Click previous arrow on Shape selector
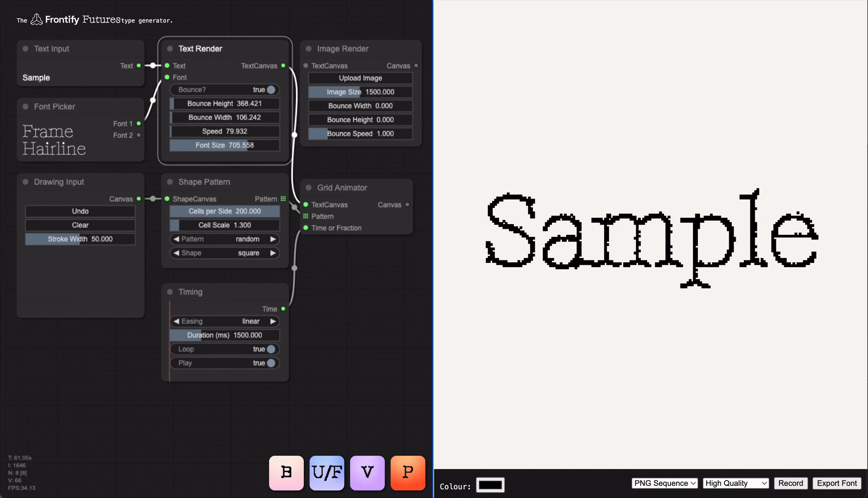The height and width of the screenshot is (498, 868). point(176,253)
